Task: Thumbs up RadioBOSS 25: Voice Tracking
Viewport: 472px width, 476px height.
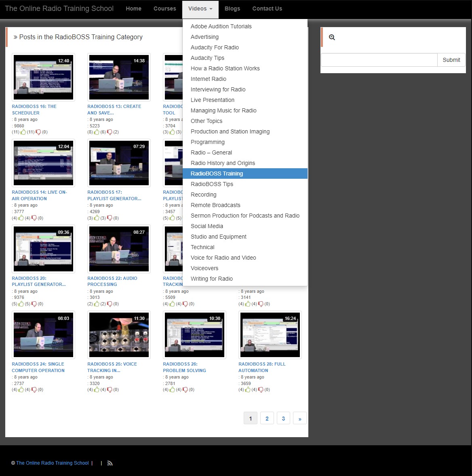Action: pyautogui.click(x=97, y=390)
